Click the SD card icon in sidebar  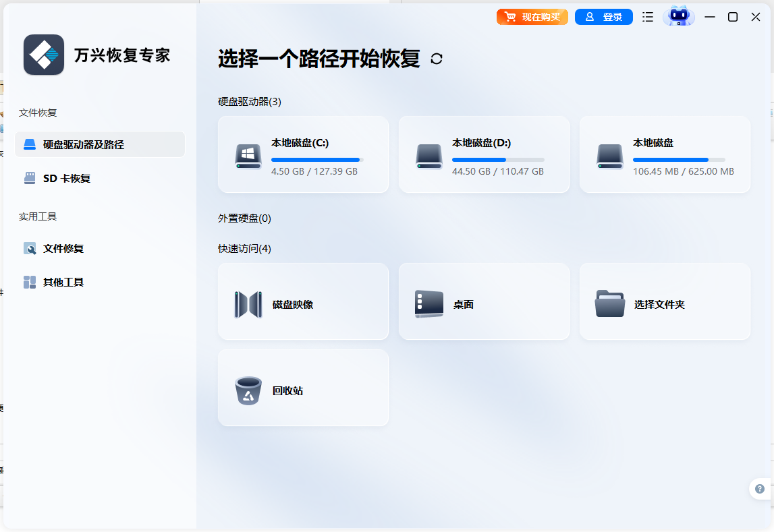tap(30, 179)
